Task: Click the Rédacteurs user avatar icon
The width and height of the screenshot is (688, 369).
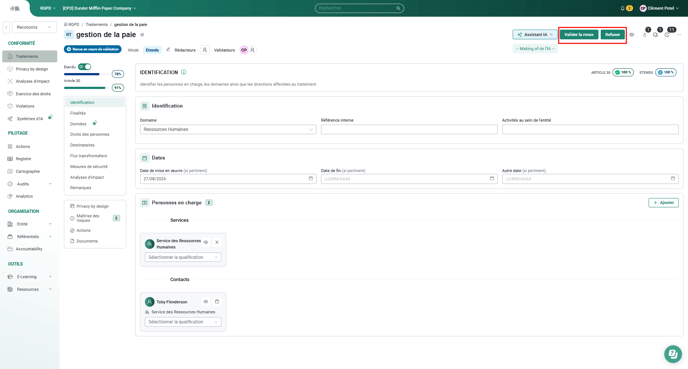Action: 204,50
